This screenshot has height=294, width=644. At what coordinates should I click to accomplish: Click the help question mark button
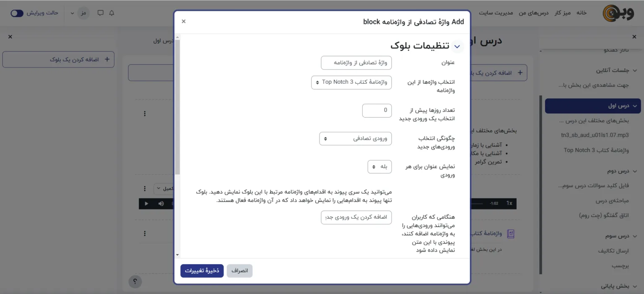135,281
